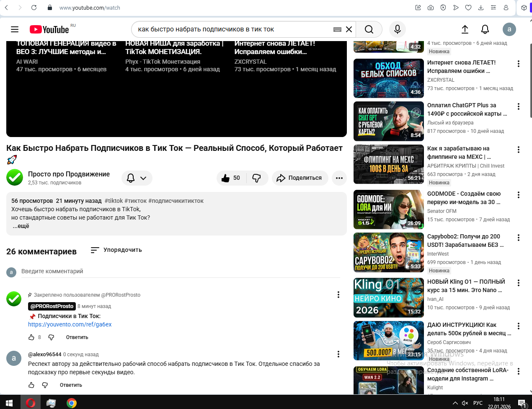Click the "Введите комментарий" input field
532x409 pixels.
pos(180,272)
